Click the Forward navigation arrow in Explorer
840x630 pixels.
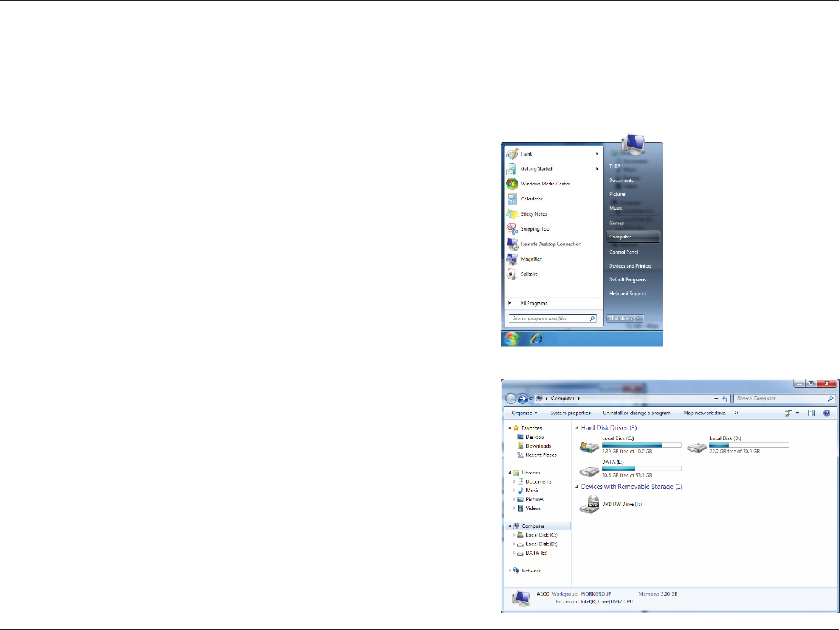pos(522,399)
